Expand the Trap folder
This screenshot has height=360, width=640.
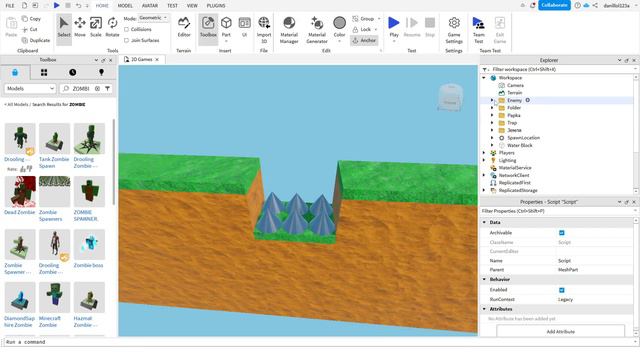[492, 122]
